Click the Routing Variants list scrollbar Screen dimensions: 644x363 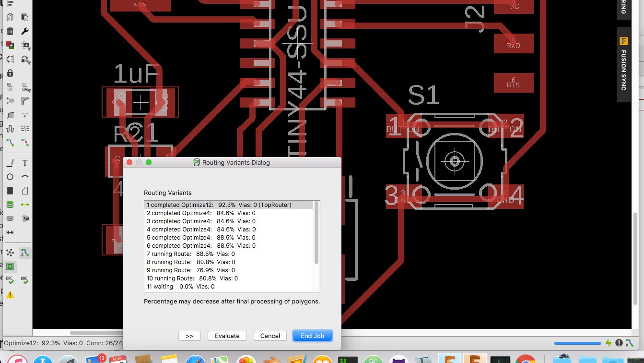316,233
